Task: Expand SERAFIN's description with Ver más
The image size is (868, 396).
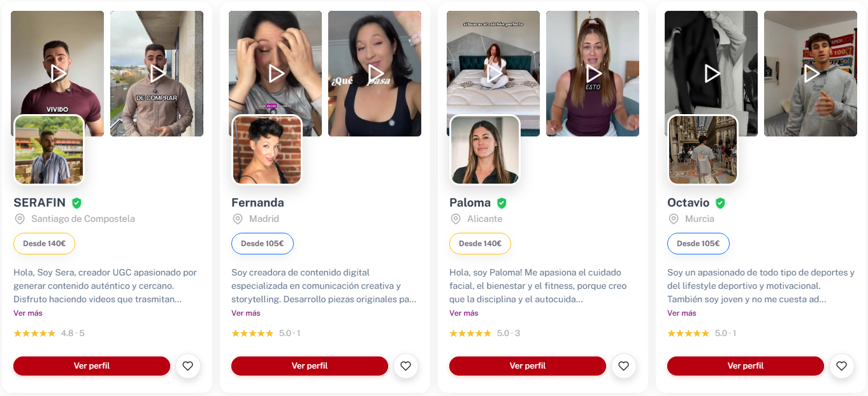Action: pyautogui.click(x=28, y=313)
